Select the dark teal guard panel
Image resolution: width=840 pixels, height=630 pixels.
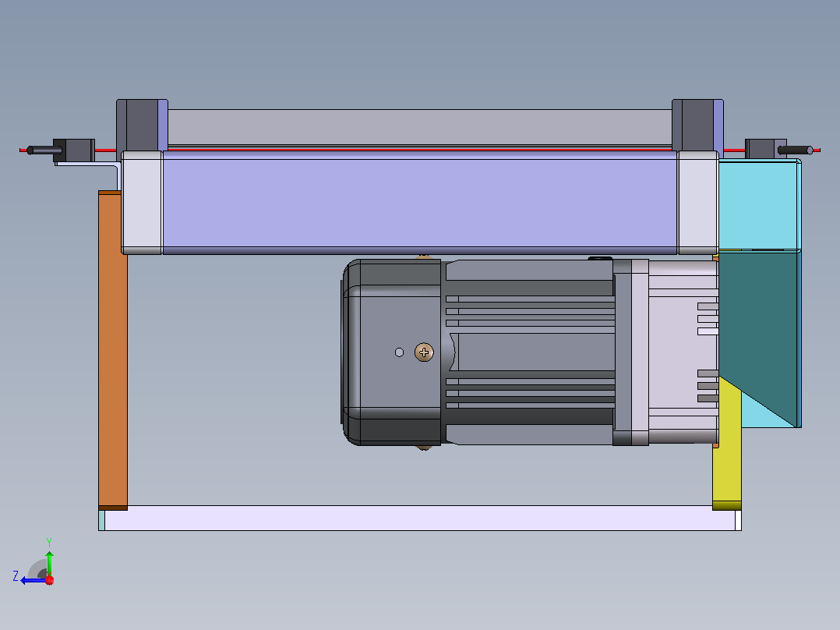(x=756, y=332)
